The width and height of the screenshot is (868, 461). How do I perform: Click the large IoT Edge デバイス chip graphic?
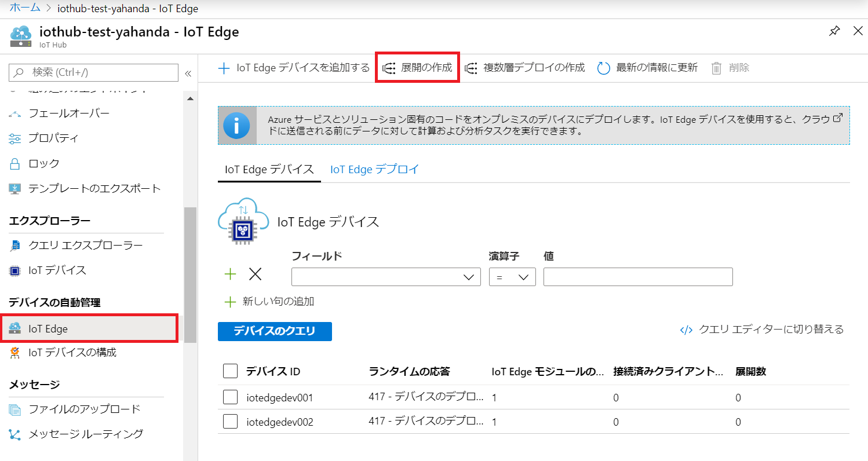point(243,223)
